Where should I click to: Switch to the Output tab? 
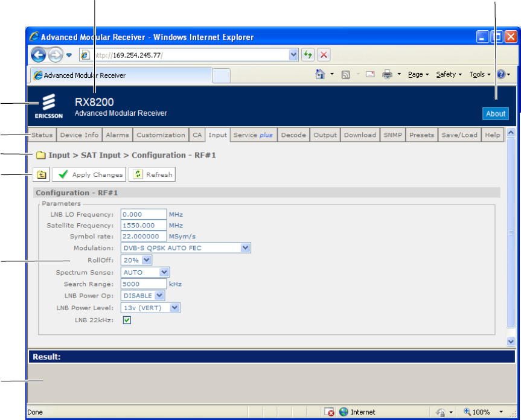click(325, 135)
